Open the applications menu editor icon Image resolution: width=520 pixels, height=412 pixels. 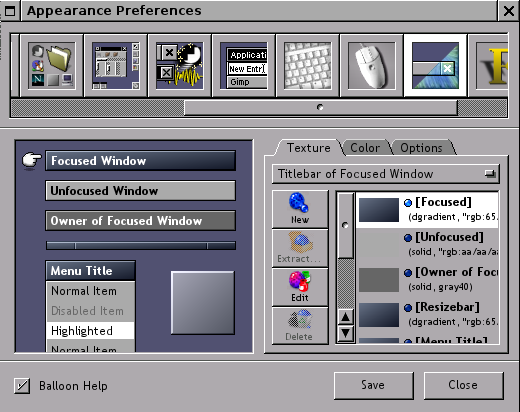coord(244,65)
